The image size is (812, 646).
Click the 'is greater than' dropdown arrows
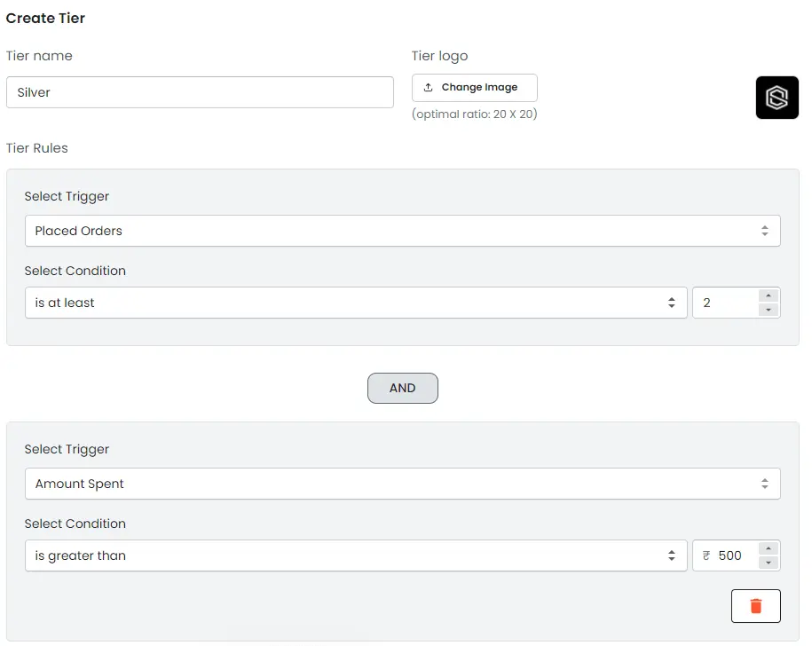672,555
